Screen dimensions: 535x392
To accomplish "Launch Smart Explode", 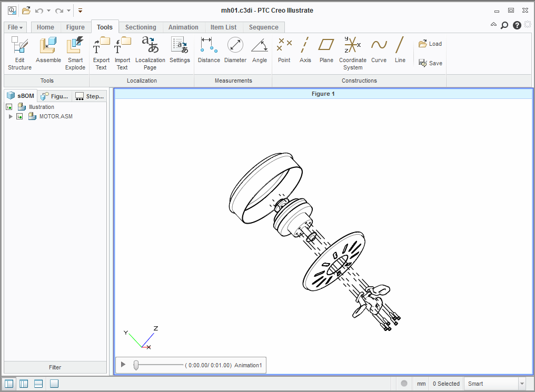I will 75,54.
